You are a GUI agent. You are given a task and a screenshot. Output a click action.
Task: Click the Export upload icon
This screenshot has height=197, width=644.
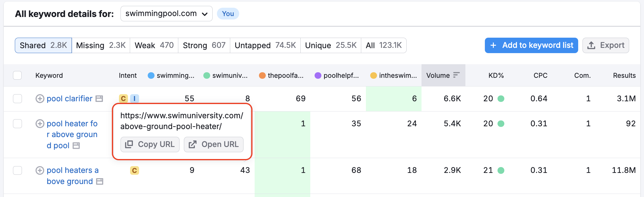coord(592,45)
